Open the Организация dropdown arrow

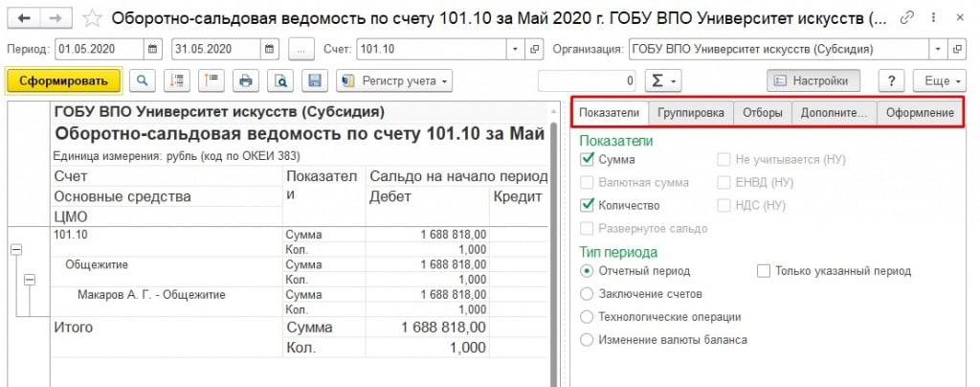point(938,49)
